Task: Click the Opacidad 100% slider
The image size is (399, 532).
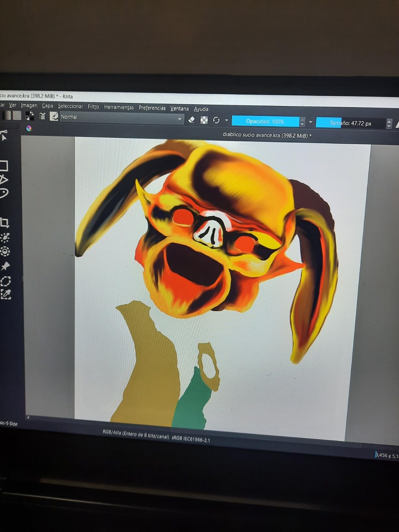Action: pos(265,121)
